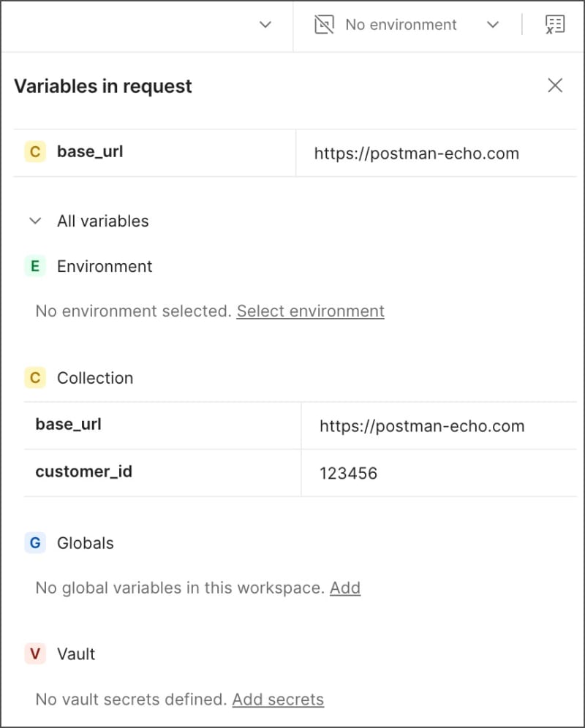Click the Vault section heading
585x728 pixels.
76,653
